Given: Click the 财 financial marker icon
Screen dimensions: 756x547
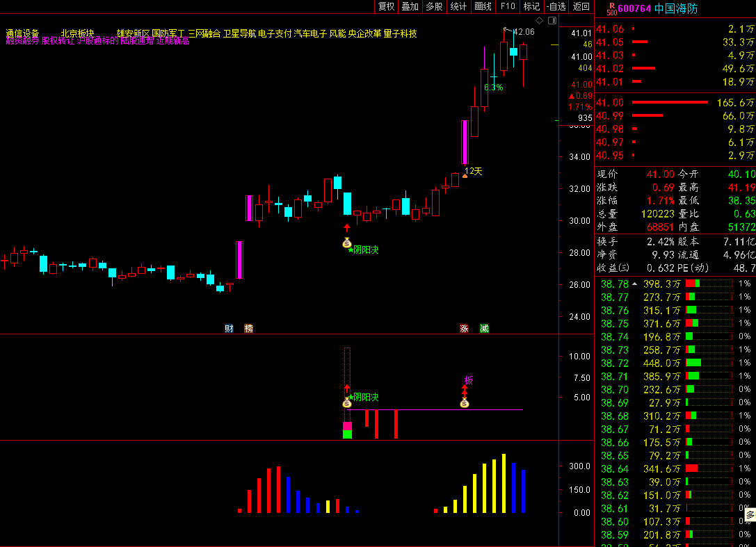Looking at the screenshot, I should (229, 328).
